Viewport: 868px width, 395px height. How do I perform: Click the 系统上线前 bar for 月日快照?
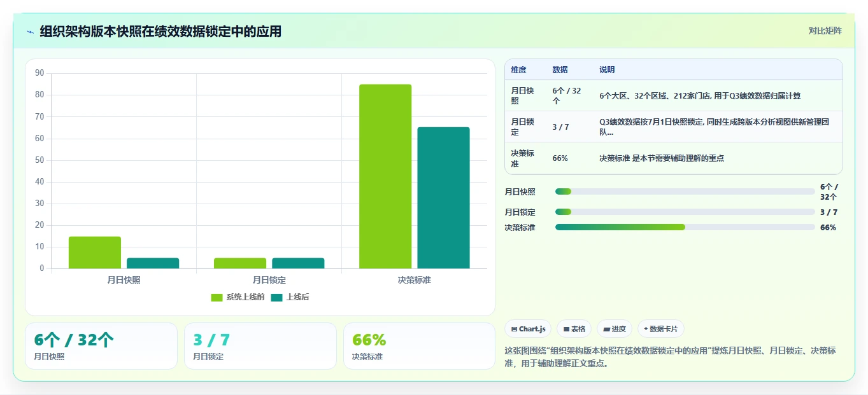pos(95,253)
